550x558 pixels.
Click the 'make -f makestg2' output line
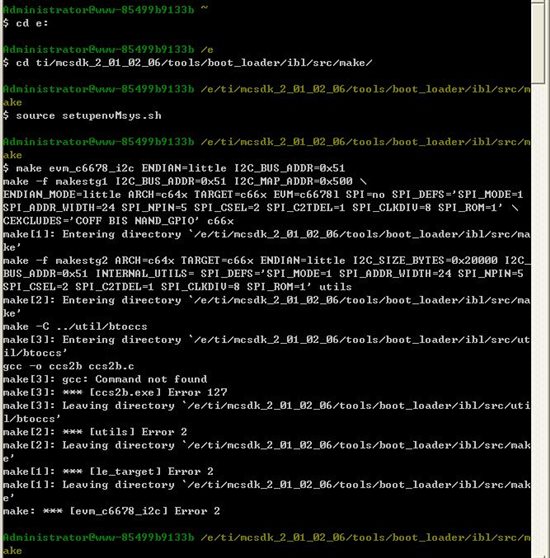pos(266,260)
